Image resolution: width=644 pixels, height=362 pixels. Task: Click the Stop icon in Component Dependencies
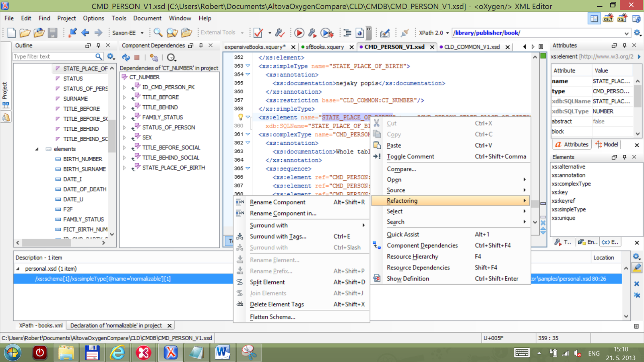pyautogui.click(x=137, y=58)
